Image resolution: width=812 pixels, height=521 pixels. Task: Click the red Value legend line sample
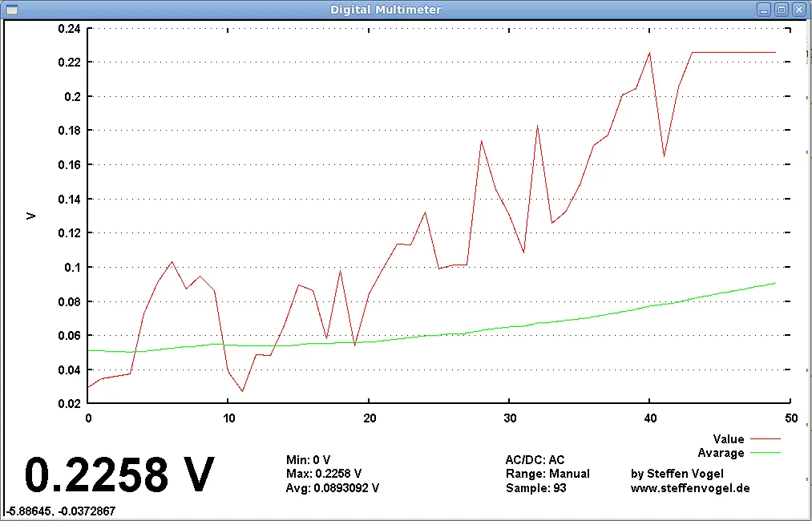765,439
